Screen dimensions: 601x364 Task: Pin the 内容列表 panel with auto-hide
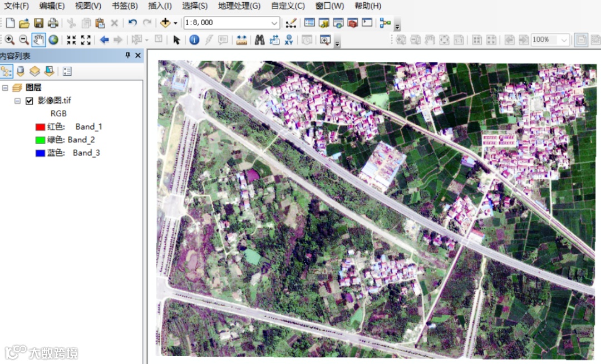point(128,55)
